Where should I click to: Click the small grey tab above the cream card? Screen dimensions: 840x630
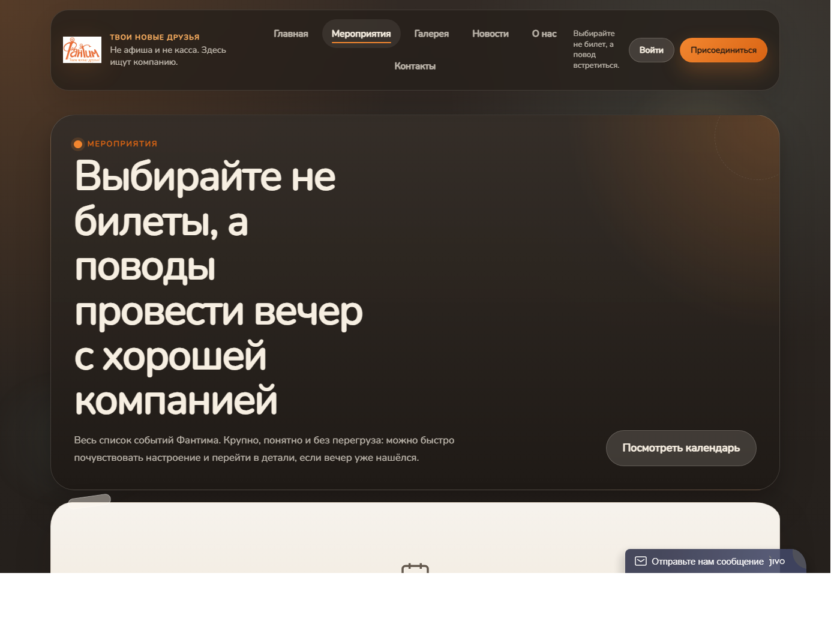(90, 499)
